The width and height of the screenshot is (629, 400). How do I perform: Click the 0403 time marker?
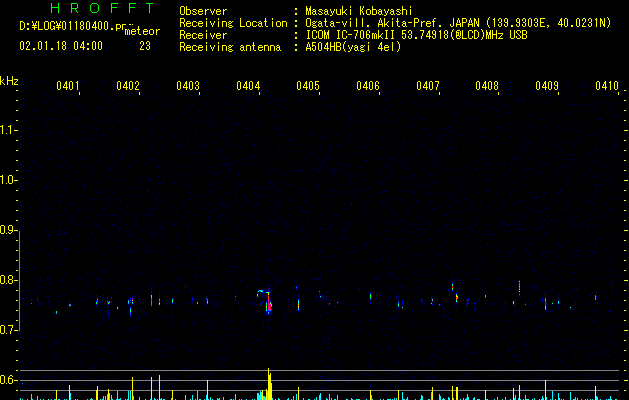tap(188, 85)
